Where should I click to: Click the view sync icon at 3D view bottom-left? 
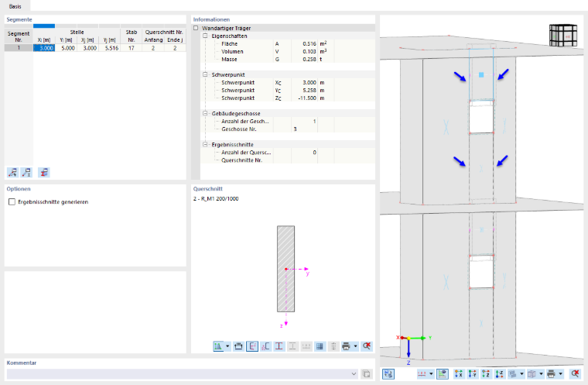tap(388, 373)
